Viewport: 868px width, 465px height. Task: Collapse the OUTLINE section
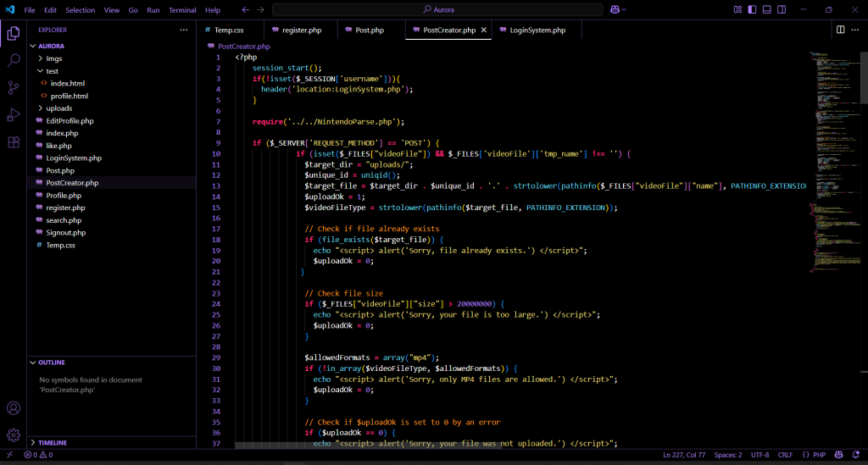point(33,363)
